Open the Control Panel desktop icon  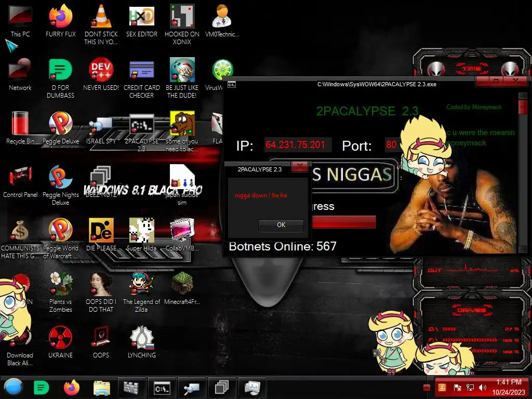[x=20, y=181]
